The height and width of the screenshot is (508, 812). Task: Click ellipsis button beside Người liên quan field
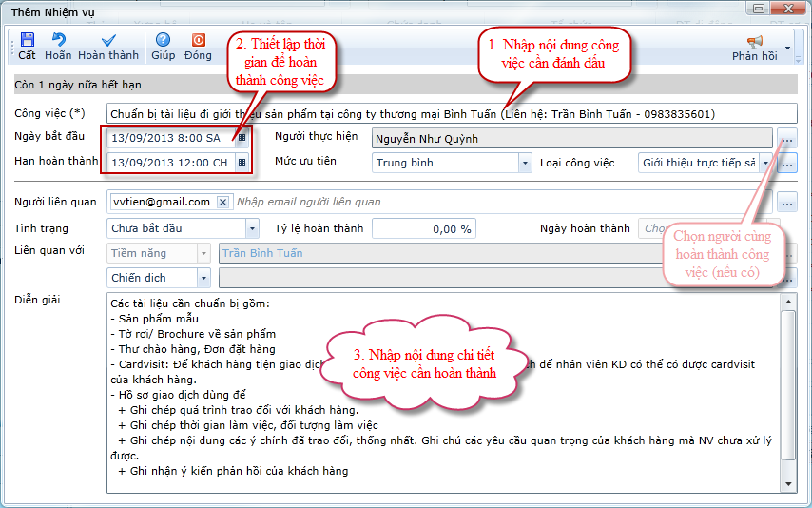click(787, 202)
